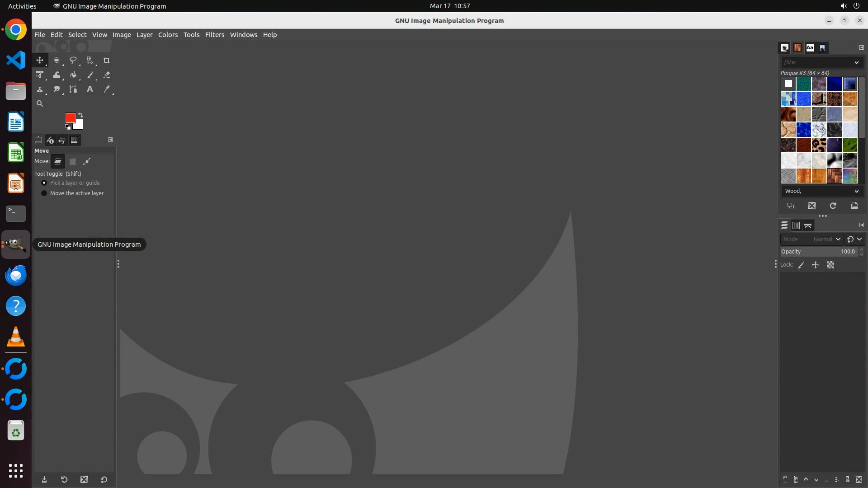Select 'Pick a layer or guide' option
This screenshot has height=488, width=868.
pyautogui.click(x=44, y=183)
